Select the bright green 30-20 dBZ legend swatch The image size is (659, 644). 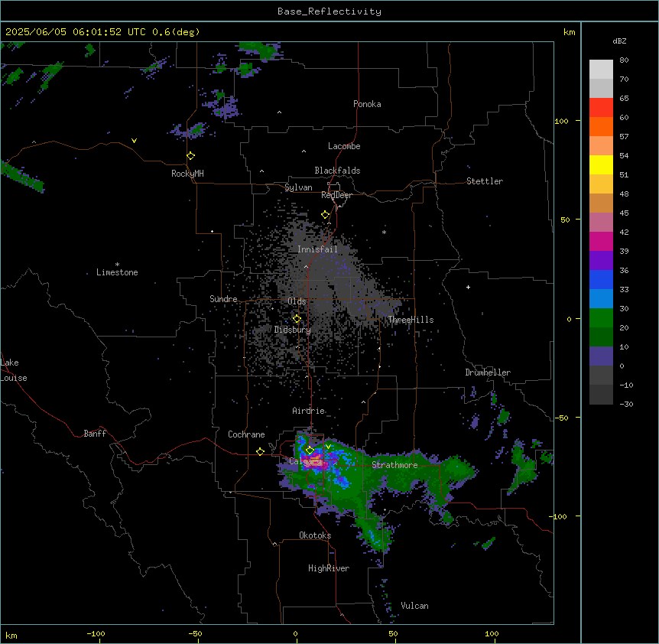point(601,318)
